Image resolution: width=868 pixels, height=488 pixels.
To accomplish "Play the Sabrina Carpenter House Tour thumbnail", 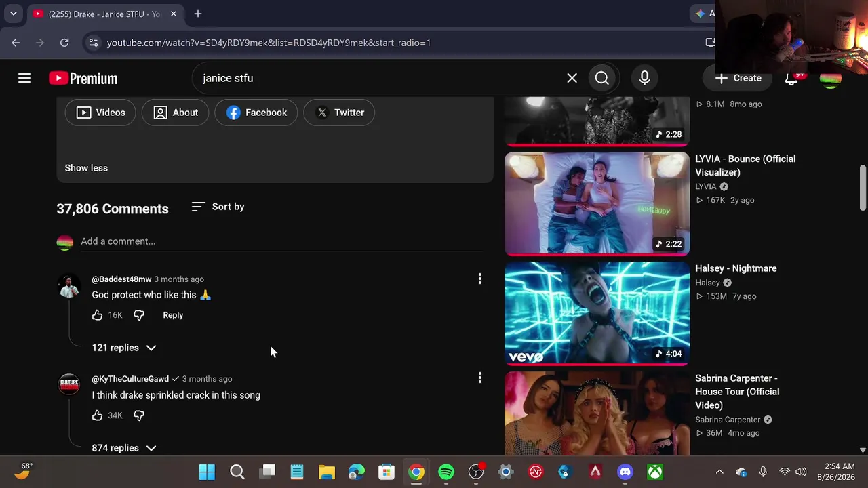I will (x=597, y=413).
